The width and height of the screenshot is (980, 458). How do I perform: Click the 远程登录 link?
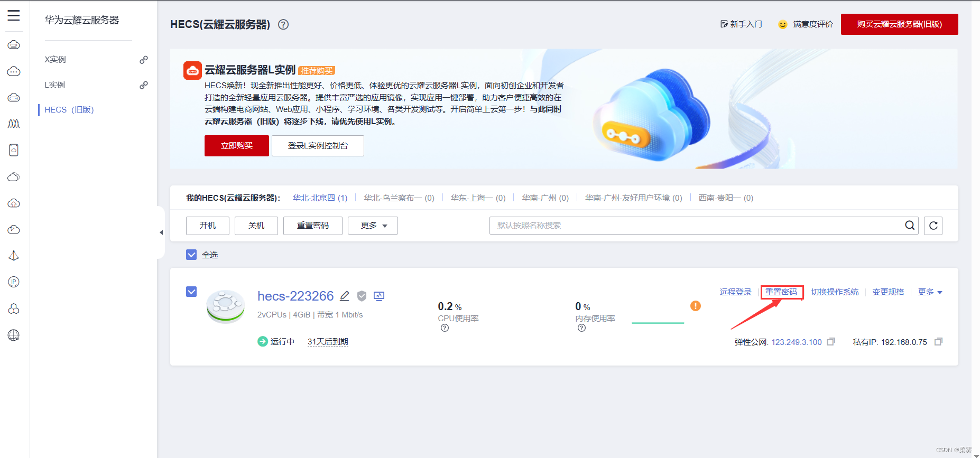tap(735, 292)
